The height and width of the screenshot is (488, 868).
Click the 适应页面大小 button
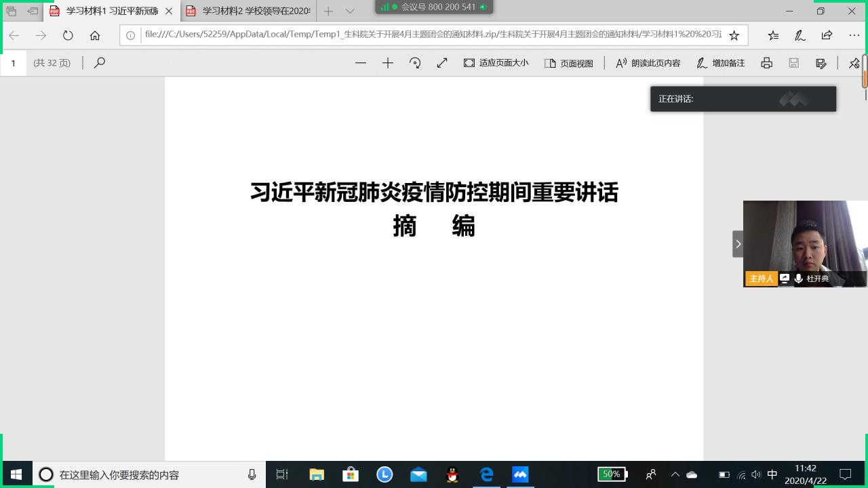tap(496, 63)
